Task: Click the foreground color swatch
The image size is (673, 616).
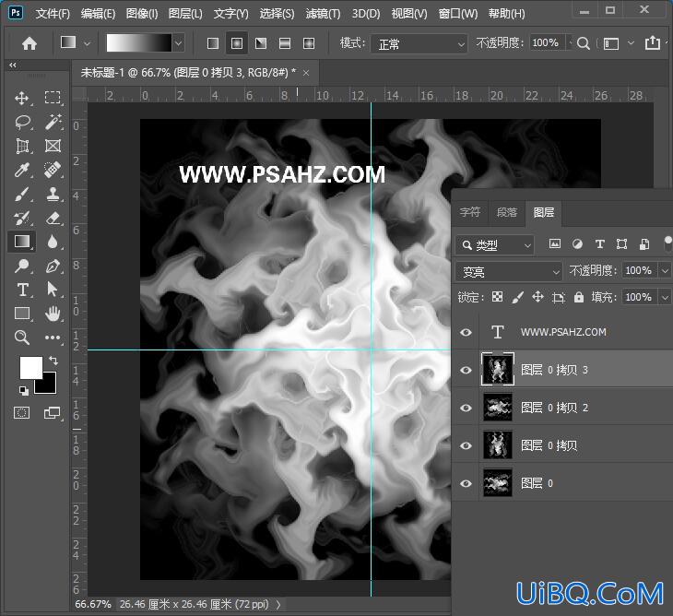Action: point(30,367)
